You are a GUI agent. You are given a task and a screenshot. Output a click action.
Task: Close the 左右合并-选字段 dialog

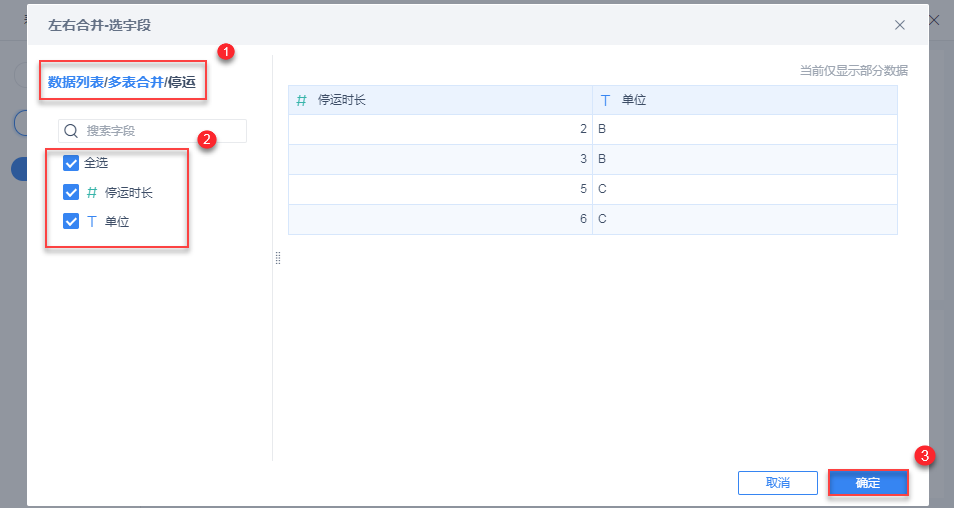tap(899, 25)
